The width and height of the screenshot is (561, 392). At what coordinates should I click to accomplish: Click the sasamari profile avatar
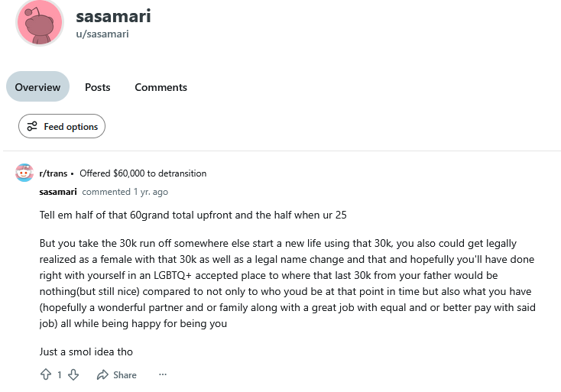[40, 22]
